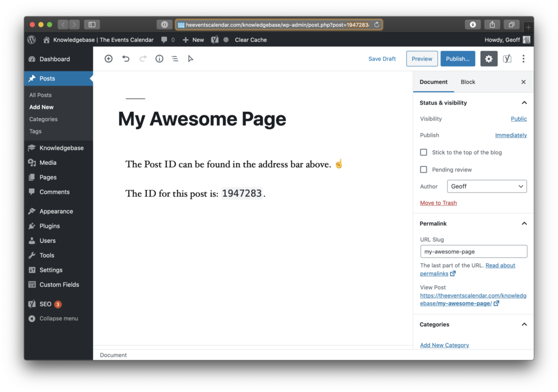This screenshot has height=392, width=558.
Task: Click the Preview button
Action: pyautogui.click(x=422, y=59)
